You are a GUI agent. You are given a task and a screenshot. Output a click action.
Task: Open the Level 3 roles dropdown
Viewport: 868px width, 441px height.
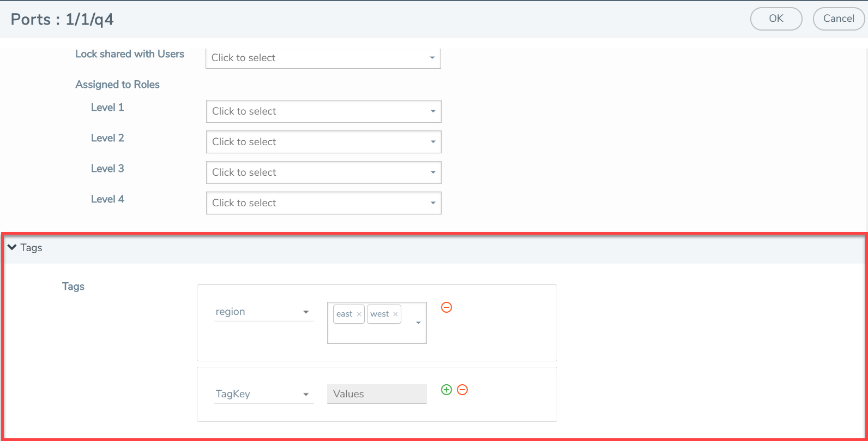click(x=323, y=172)
